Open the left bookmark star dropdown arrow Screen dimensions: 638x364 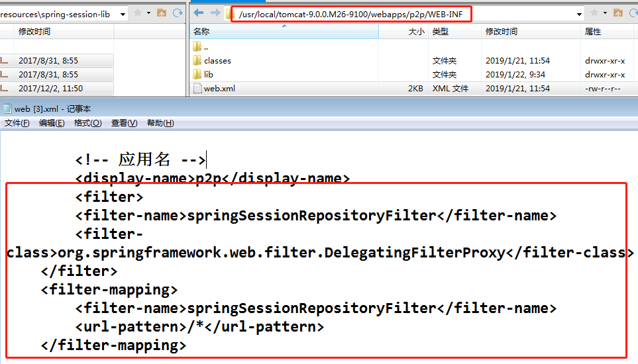[x=148, y=13]
